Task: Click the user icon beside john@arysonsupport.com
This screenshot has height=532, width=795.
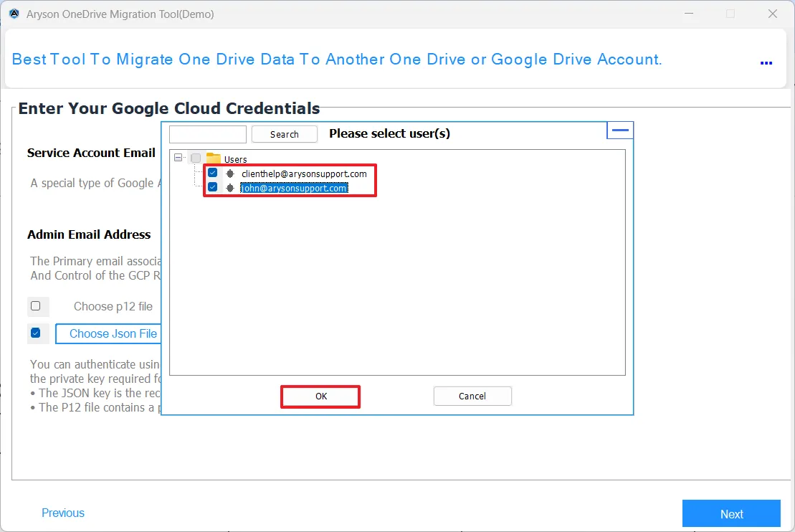Action: (229, 188)
